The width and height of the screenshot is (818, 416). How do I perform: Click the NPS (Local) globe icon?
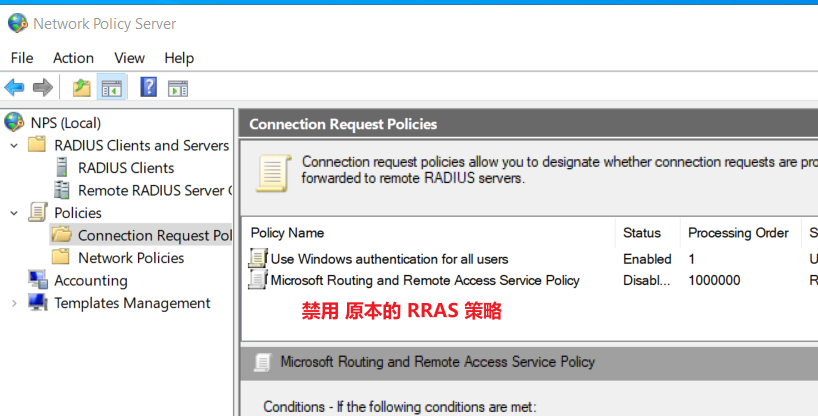click(x=14, y=122)
